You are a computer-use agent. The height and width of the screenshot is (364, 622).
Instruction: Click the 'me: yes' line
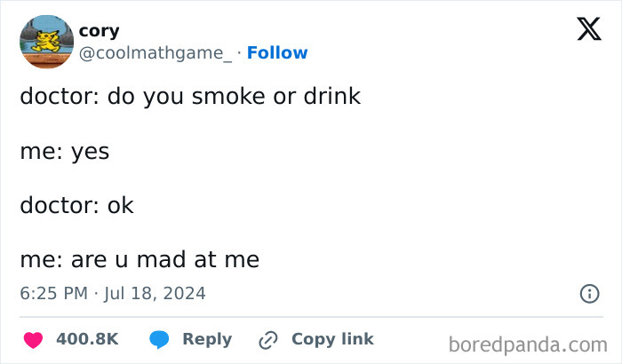(x=65, y=152)
